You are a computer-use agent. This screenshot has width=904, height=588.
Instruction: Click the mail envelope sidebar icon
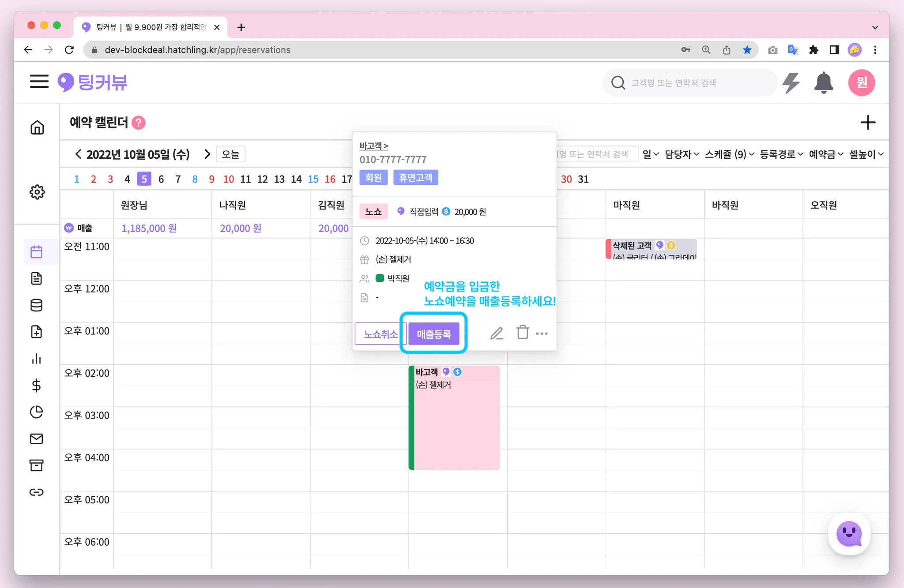tap(37, 438)
